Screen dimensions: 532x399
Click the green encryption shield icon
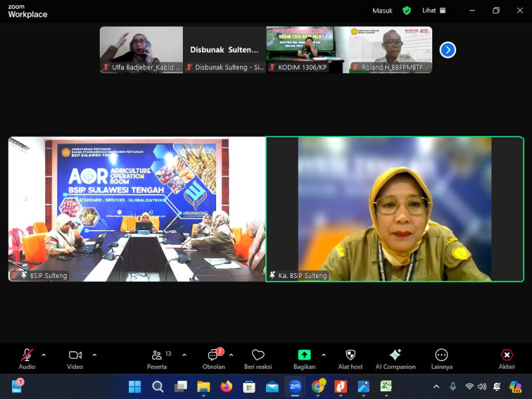(406, 11)
